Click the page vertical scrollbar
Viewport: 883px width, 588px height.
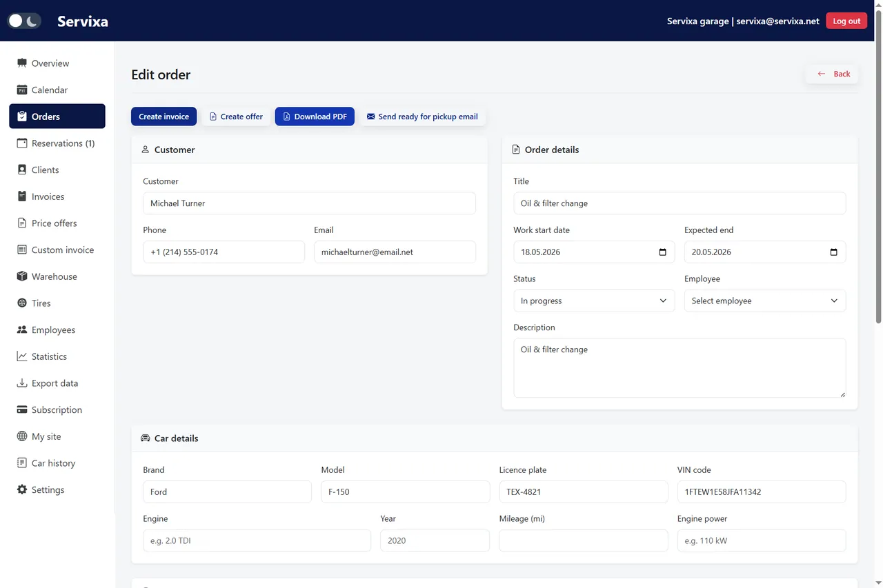click(x=878, y=165)
